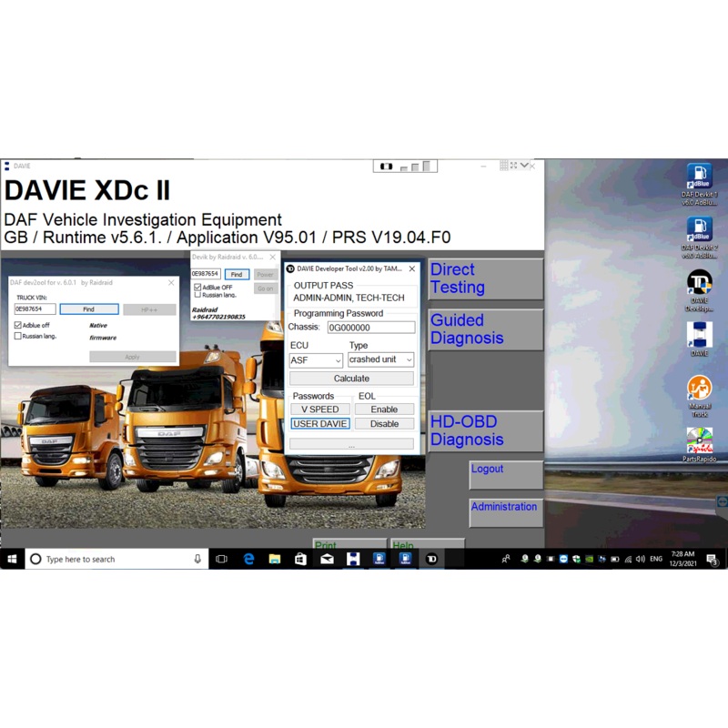The width and height of the screenshot is (728, 728).
Task: Switch to DAVIE app in taskbar
Action: [353, 559]
